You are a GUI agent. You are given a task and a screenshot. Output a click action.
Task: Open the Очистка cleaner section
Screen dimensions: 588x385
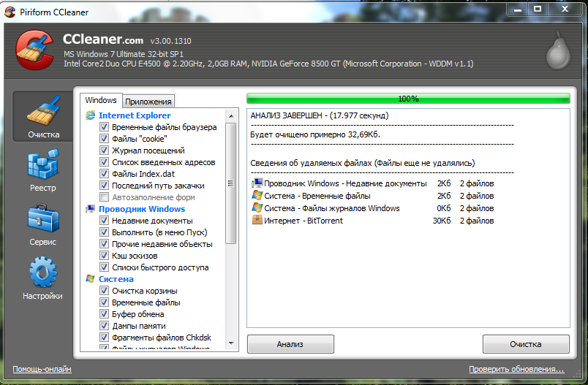point(42,116)
